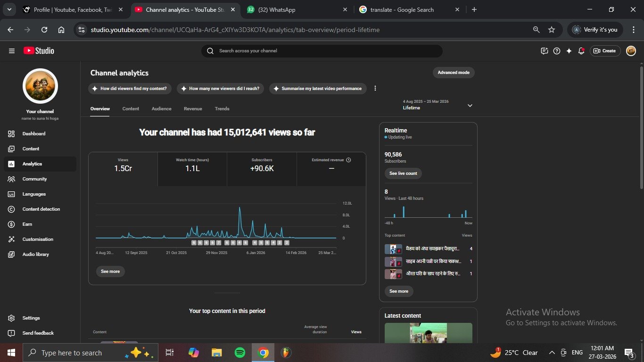Open the send feedback icon in top bar
Viewport: 644px width, 362px height.
point(545,51)
